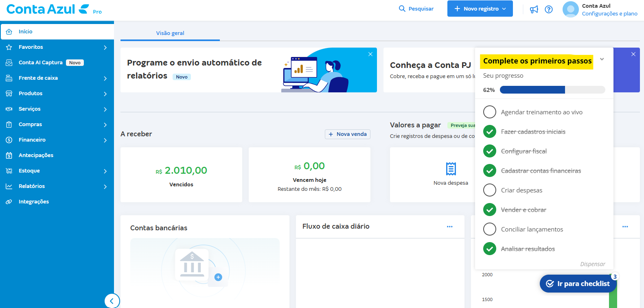Click the 62% progress bar

[552, 90]
